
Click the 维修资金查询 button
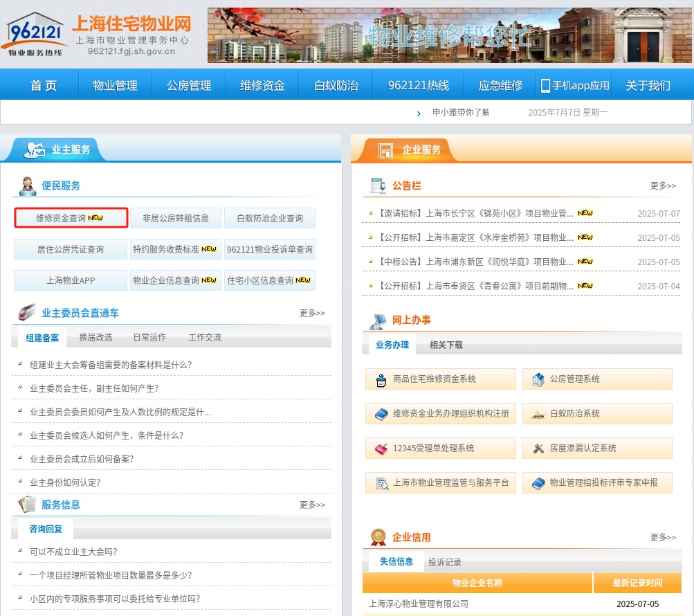(71, 218)
